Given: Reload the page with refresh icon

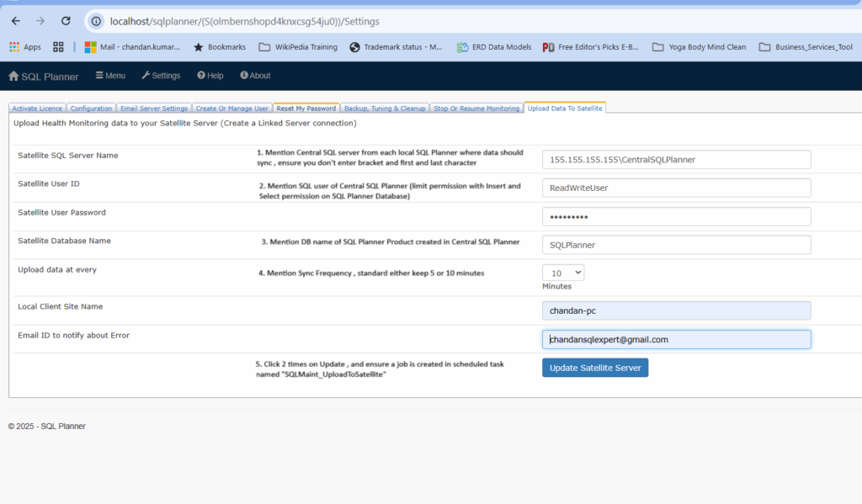Looking at the screenshot, I should point(66,20).
